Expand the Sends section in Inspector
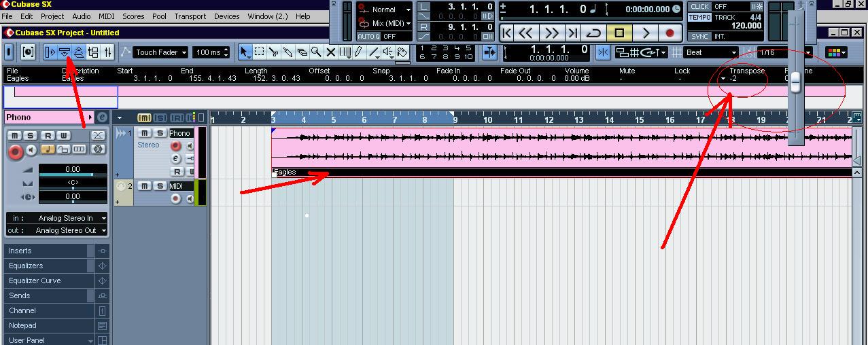This screenshot has height=345, width=868. (49, 295)
